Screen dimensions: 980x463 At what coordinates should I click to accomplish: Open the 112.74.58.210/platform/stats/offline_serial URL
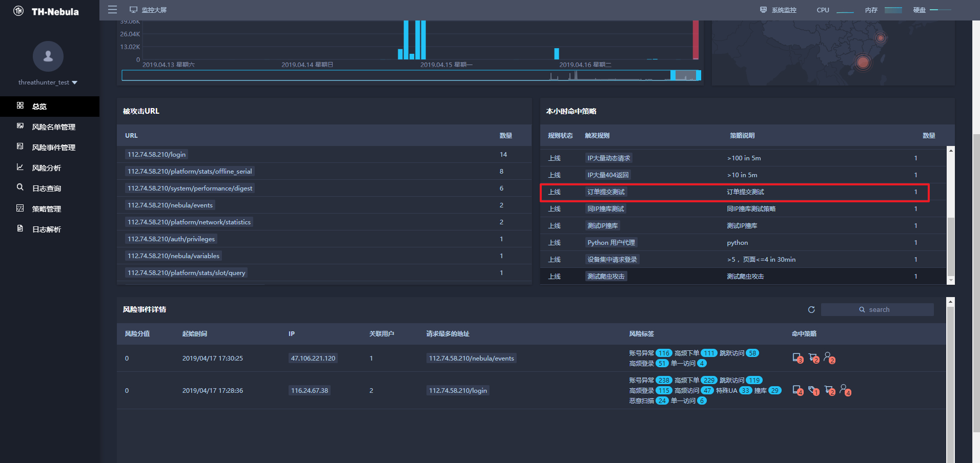[190, 171]
